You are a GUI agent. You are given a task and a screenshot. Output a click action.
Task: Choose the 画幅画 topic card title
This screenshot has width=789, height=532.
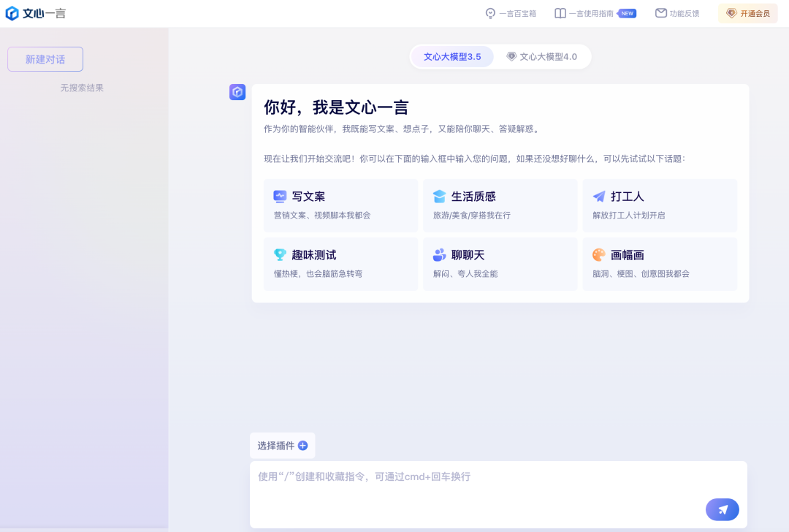[627, 255]
